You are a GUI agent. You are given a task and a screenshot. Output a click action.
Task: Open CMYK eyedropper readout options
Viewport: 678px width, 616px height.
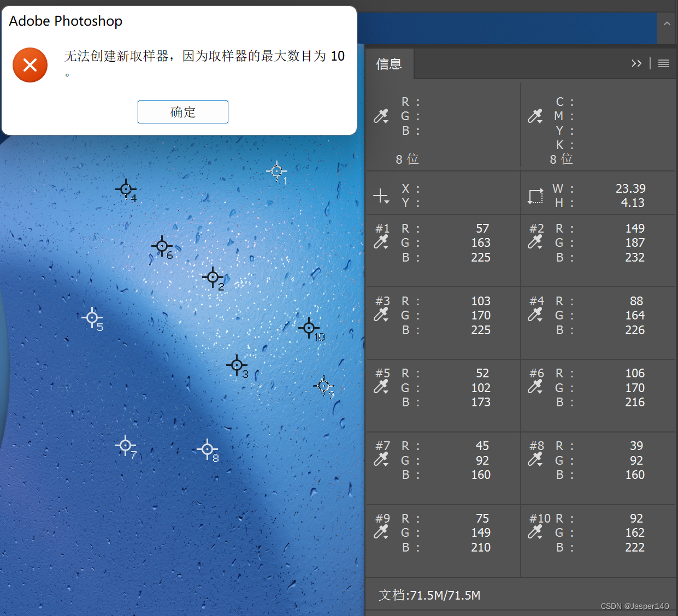tap(535, 116)
